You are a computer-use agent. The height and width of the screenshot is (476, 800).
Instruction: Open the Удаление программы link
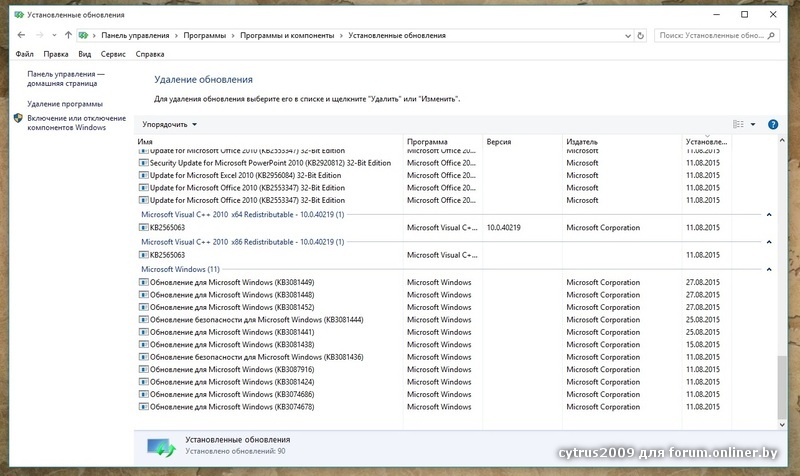click(x=65, y=104)
